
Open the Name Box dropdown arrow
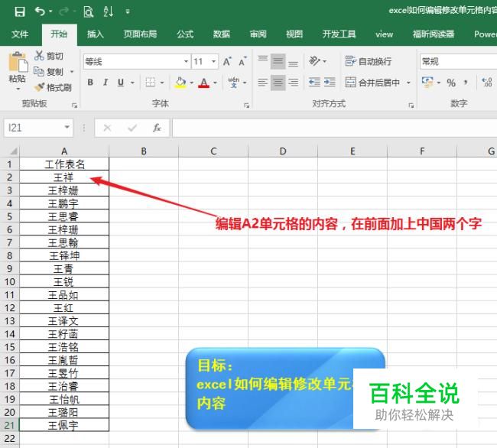[67, 128]
